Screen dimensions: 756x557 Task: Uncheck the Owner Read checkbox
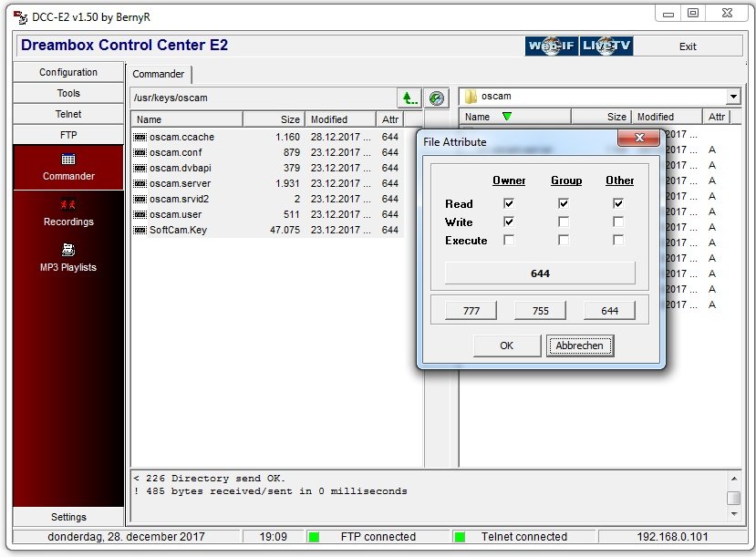[x=509, y=203]
